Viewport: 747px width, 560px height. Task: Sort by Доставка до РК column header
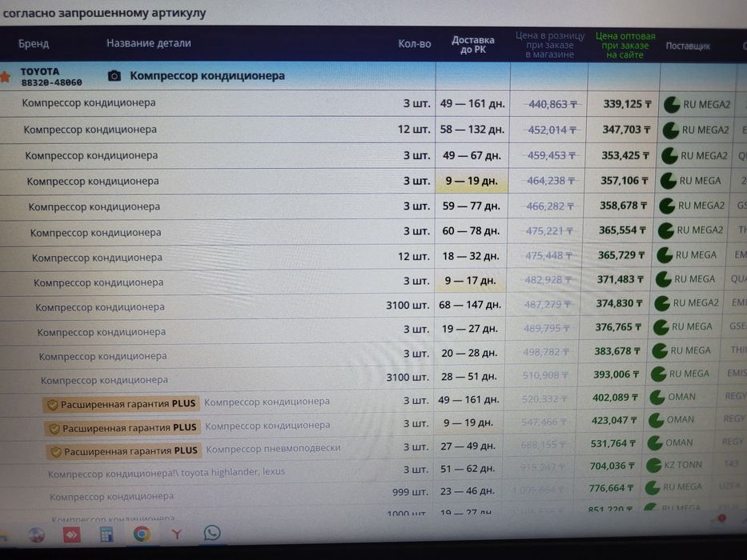[472, 45]
